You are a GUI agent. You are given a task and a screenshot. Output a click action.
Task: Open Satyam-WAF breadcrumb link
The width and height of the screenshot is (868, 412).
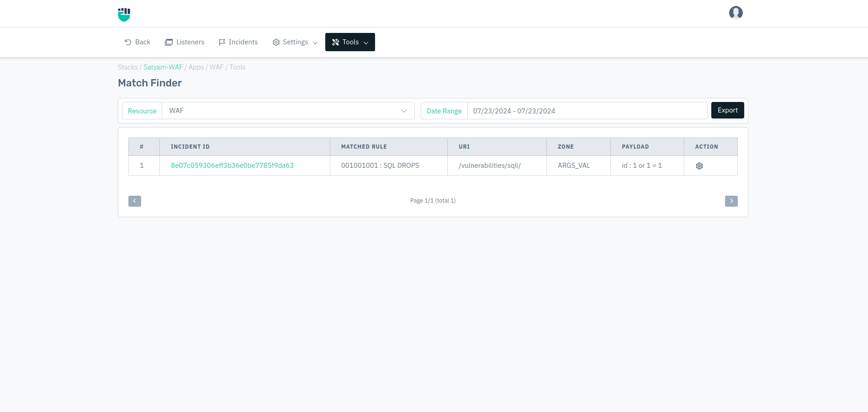pyautogui.click(x=163, y=67)
